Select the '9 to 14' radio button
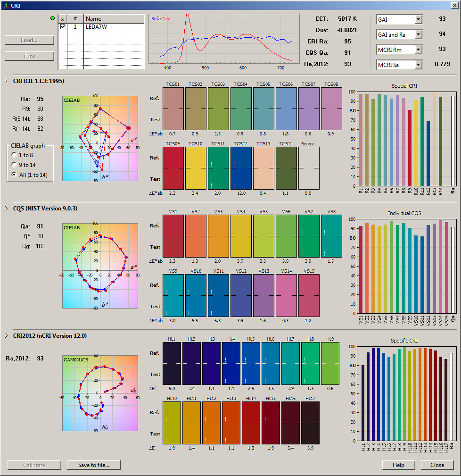Screen dimensions: 461x476 coord(15,165)
